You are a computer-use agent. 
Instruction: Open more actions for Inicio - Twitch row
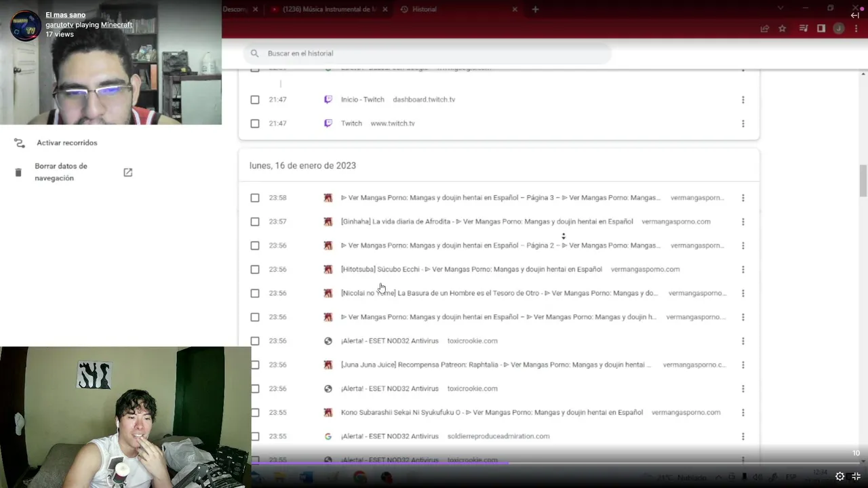[743, 100]
